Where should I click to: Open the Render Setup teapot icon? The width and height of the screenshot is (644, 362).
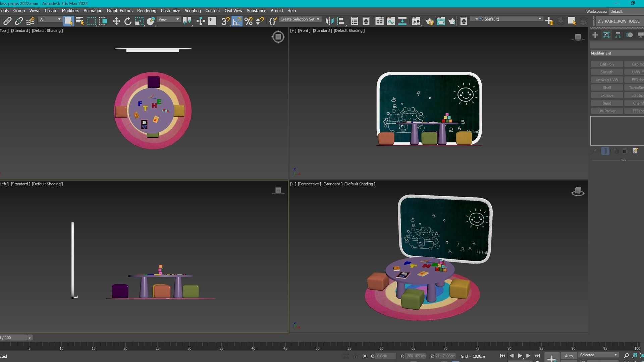click(x=429, y=21)
